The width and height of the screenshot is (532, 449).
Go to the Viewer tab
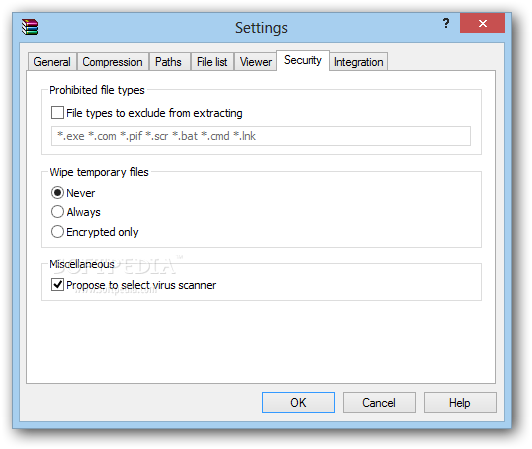pos(255,62)
